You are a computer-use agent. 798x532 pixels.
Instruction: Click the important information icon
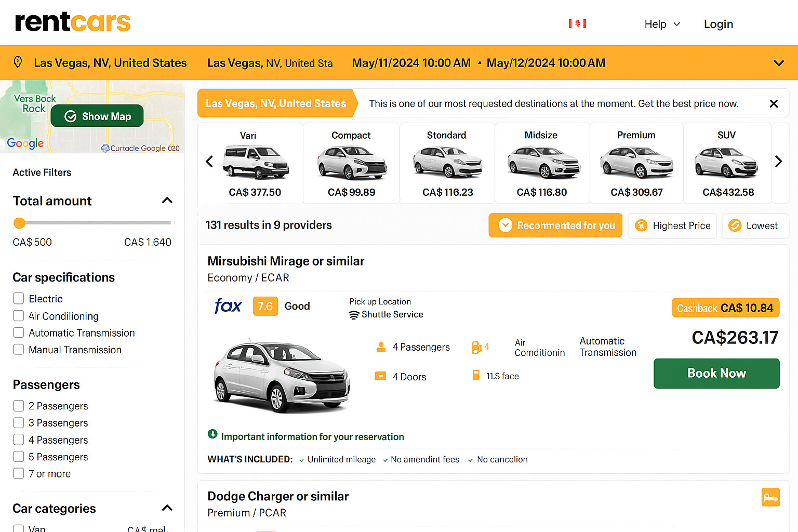212,434
